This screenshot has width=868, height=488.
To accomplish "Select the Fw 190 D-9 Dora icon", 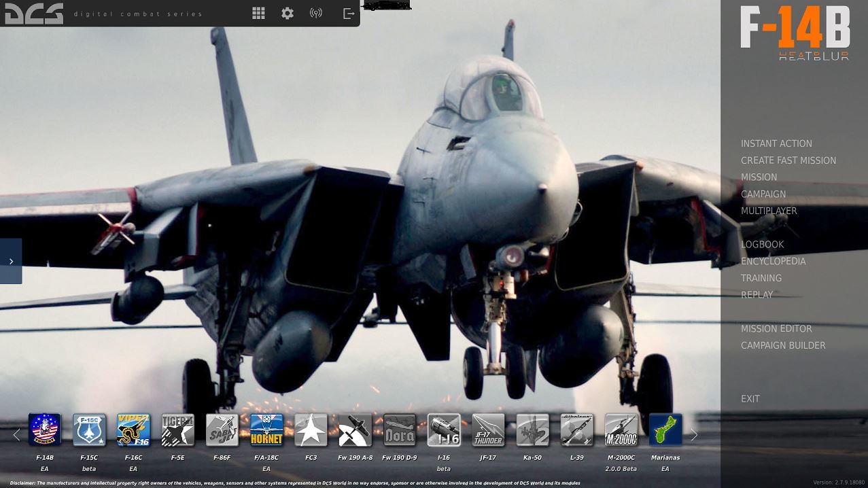I will click(x=400, y=430).
